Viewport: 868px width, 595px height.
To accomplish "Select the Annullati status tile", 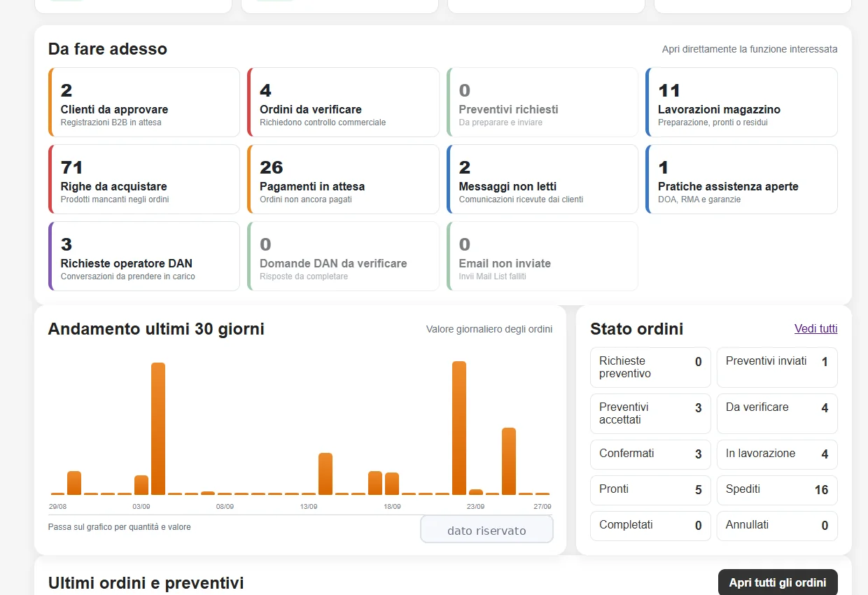I will (777, 526).
